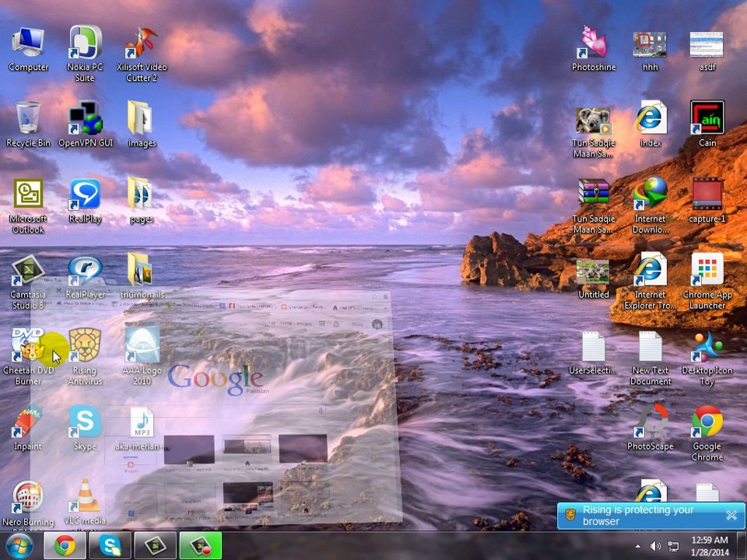Select the UserSelecti... text file
Screen dimensions: 747x560
[594, 353]
